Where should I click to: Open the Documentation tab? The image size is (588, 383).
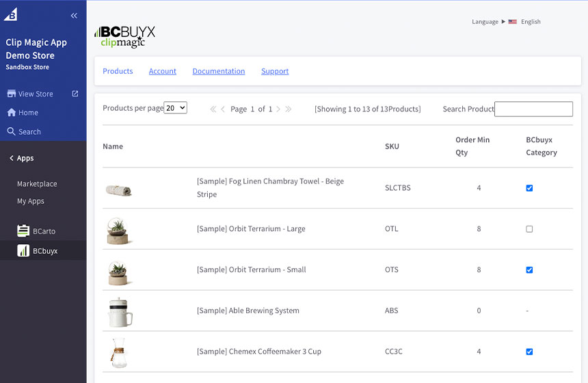point(218,71)
